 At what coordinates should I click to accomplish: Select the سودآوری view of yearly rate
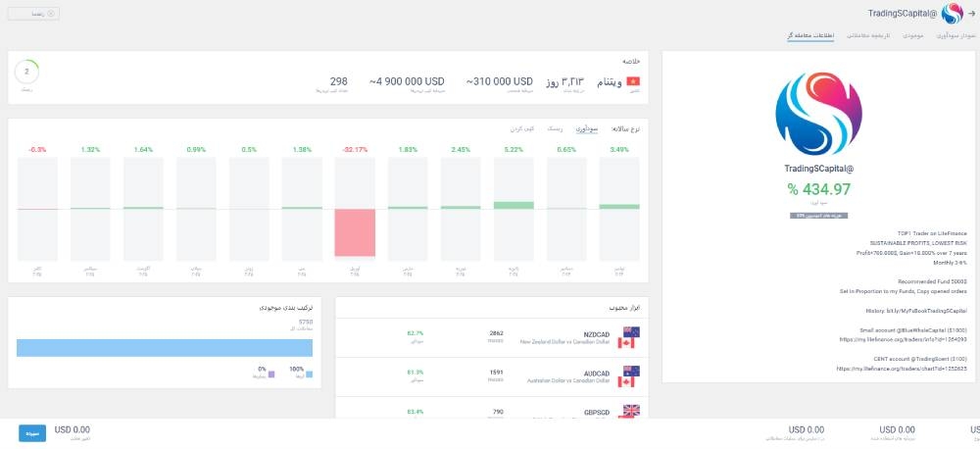(586, 128)
